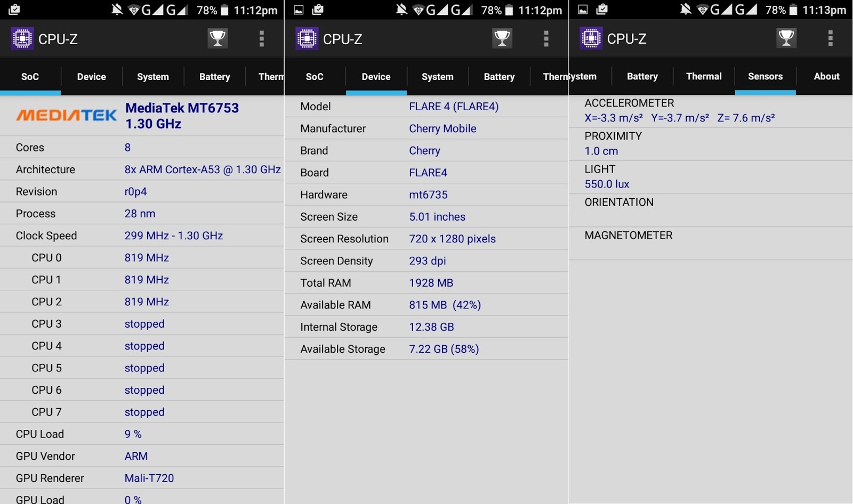Switch to System tab in the left screen

point(153,77)
